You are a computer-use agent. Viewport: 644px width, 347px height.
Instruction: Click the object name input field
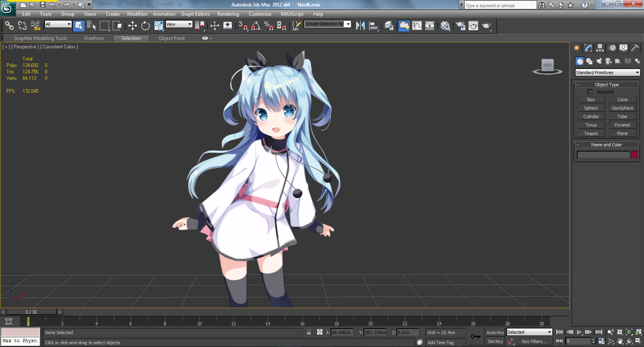click(603, 155)
